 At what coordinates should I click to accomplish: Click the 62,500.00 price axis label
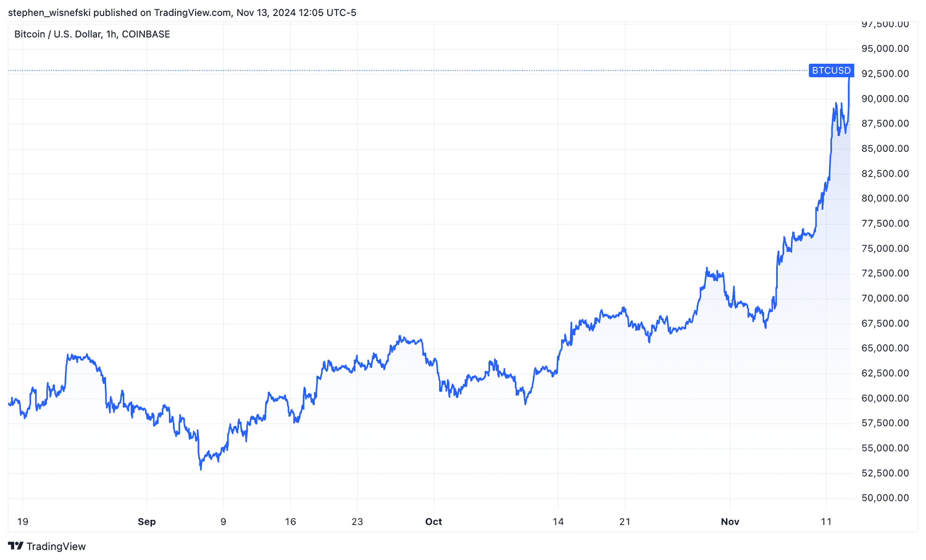(885, 373)
